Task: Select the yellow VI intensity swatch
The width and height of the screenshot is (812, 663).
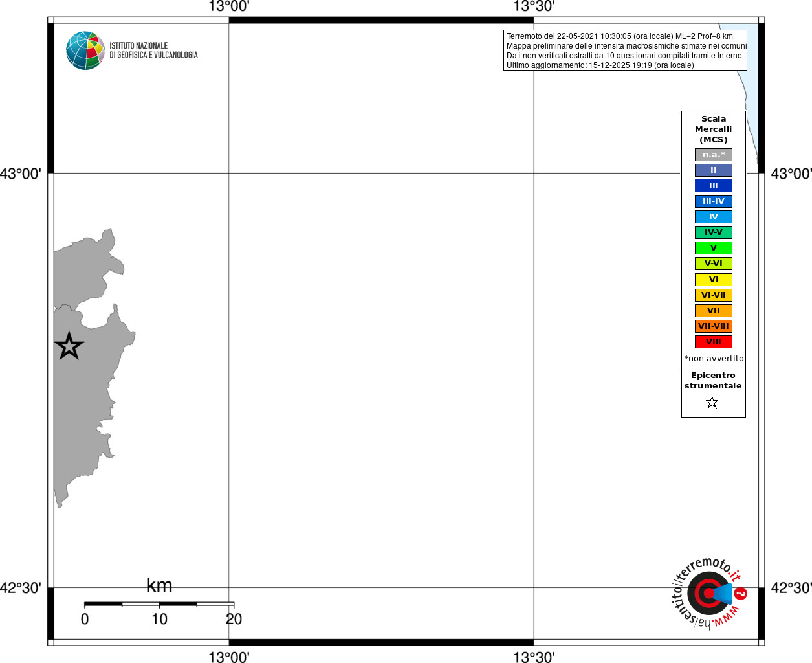Action: pos(714,280)
